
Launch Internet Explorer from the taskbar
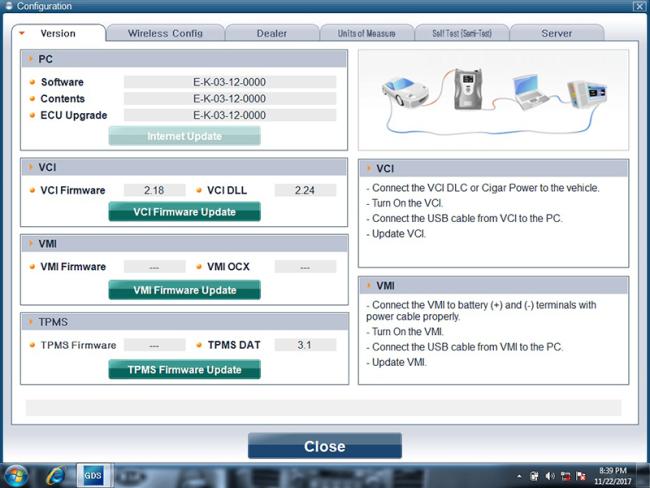click(55, 474)
